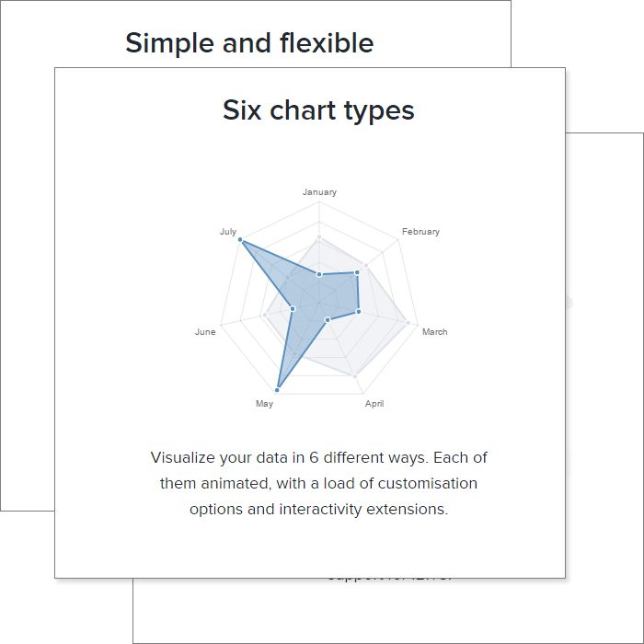The height and width of the screenshot is (644, 644).
Task: Select the gray June data point
Action: coord(265,316)
